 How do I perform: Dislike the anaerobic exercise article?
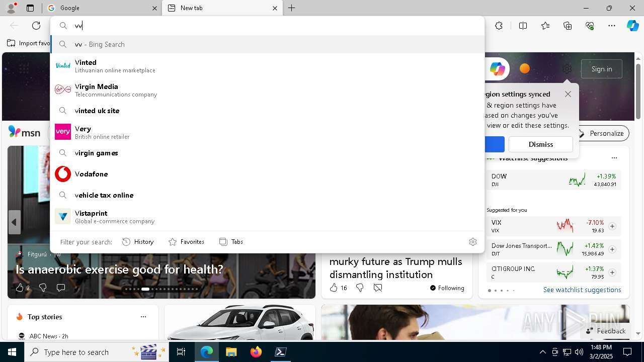pos(43,288)
